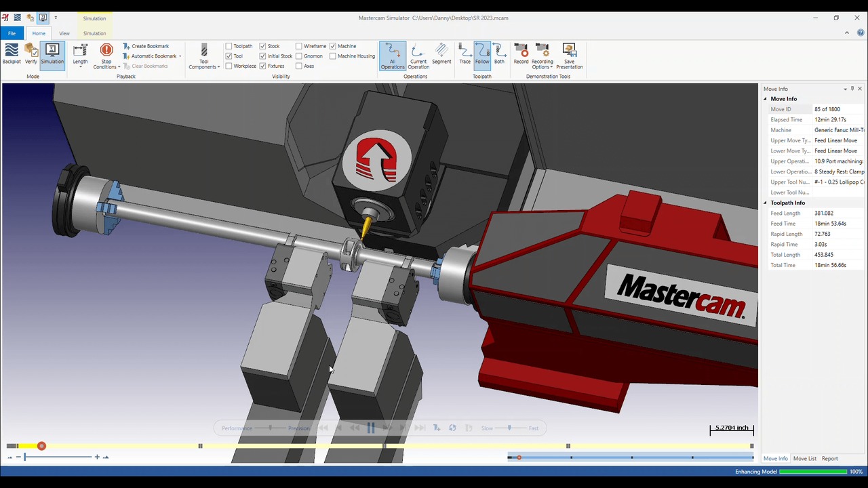Click Save Presentation
Image resolution: width=868 pixels, height=488 pixels.
pyautogui.click(x=570, y=56)
